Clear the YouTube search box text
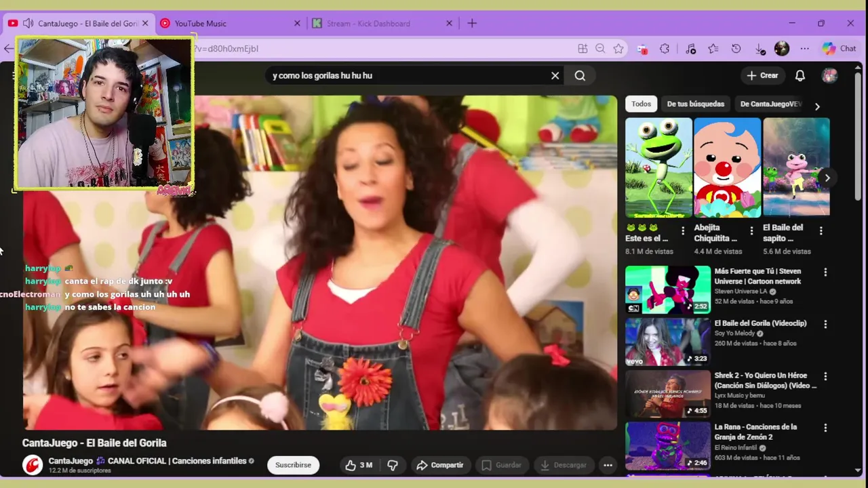 click(x=555, y=75)
